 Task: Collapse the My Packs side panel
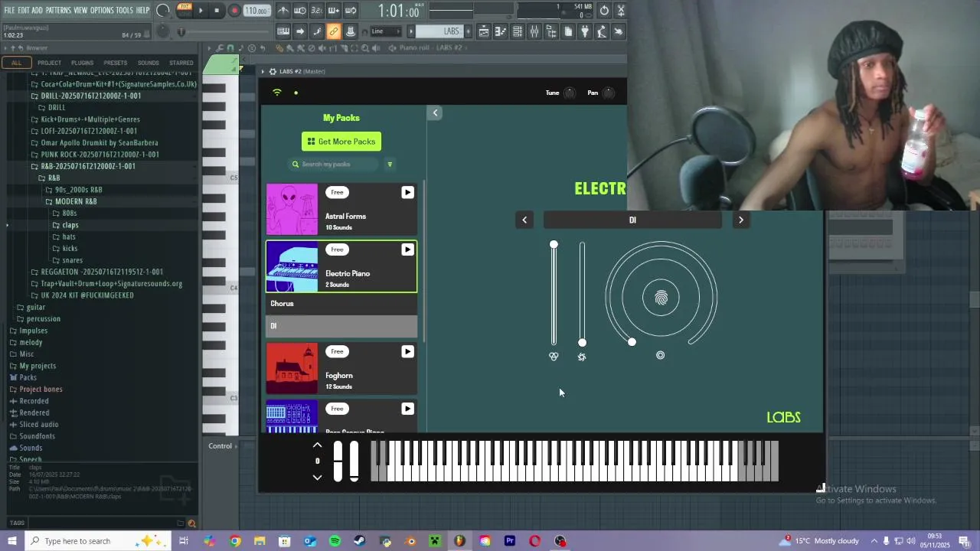[x=435, y=113]
